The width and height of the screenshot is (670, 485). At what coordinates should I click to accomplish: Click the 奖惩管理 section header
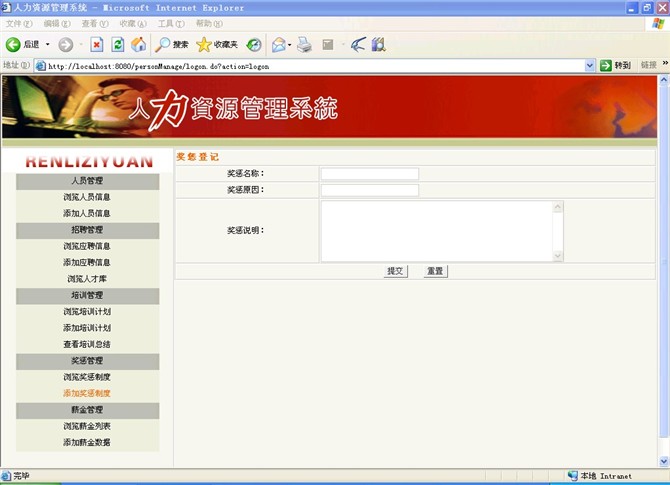point(88,361)
